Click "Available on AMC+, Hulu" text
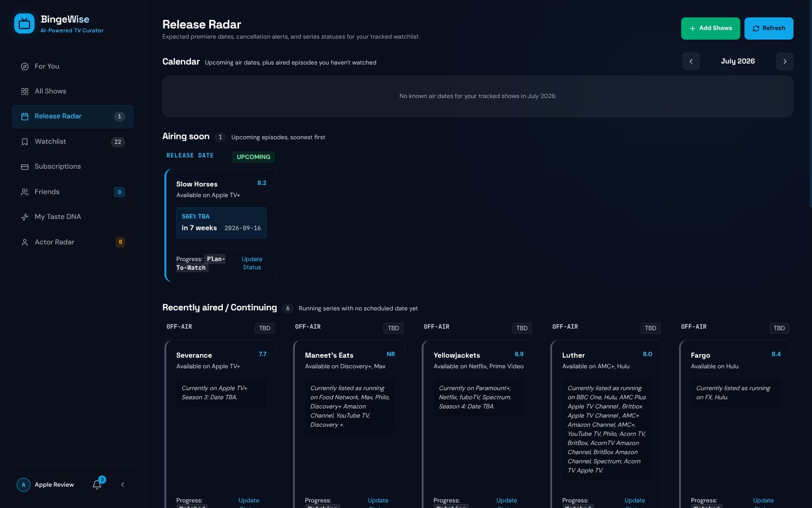 click(x=596, y=367)
